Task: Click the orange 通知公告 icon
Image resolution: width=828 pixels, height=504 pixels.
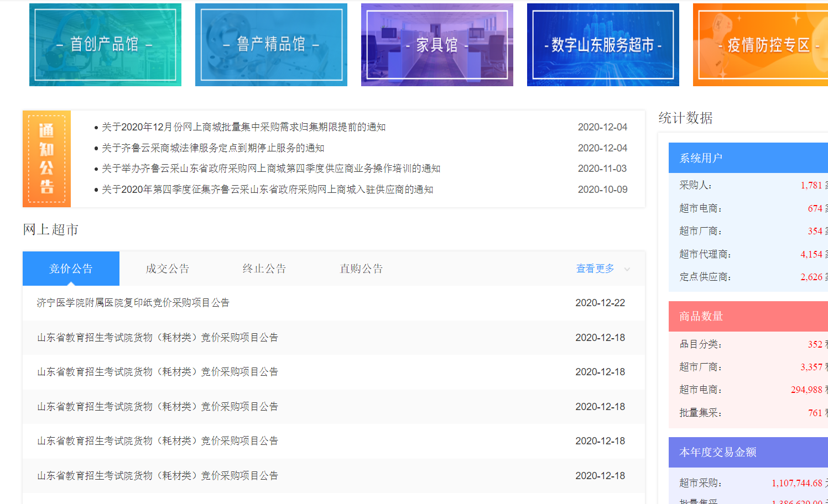Action: 46,159
